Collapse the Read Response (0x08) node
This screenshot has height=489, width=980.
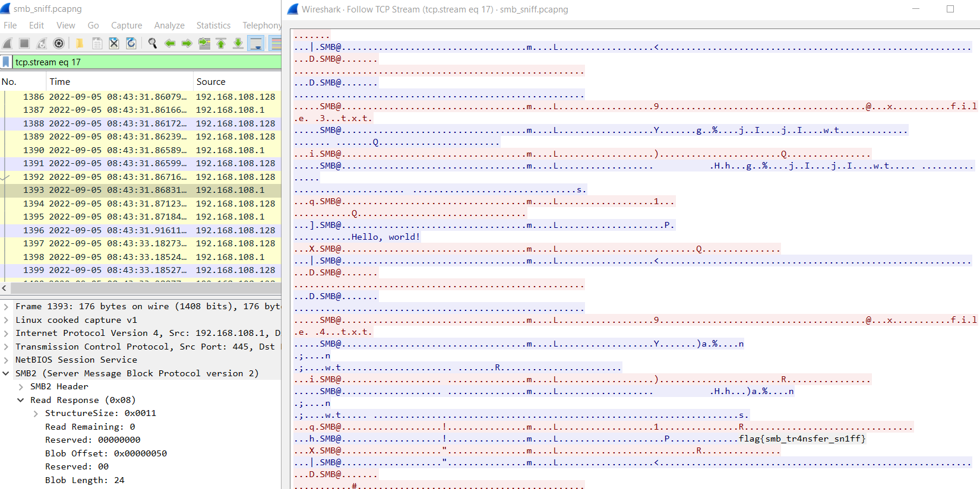tap(21, 400)
